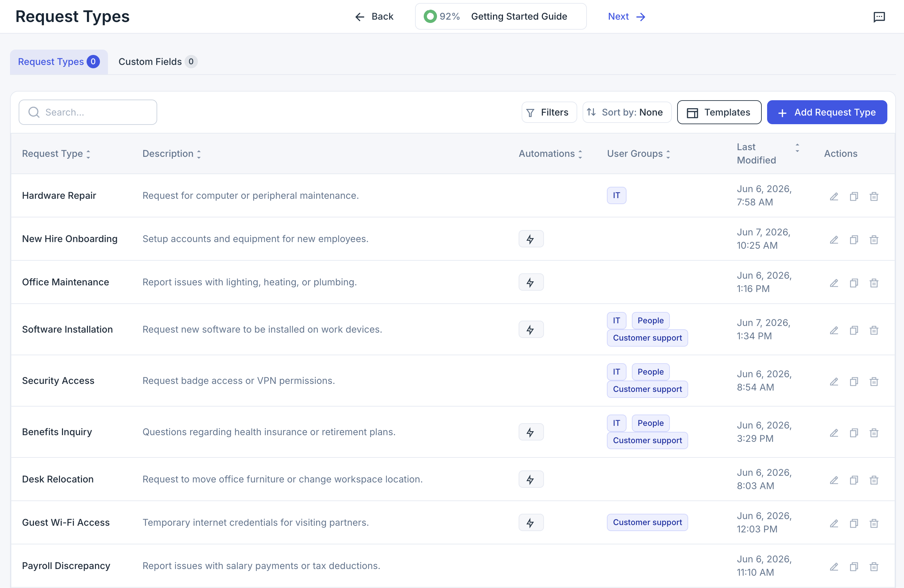Open the Getting Started Guide
904x588 pixels.
[501, 17]
